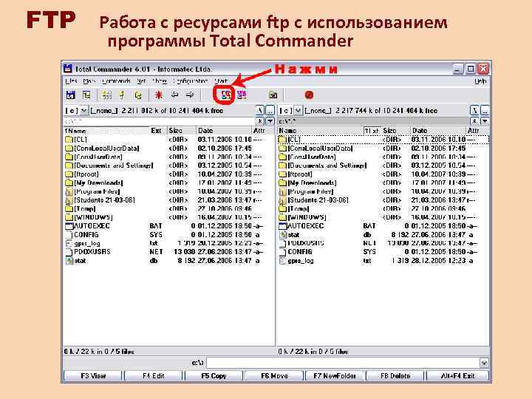Go forward with the right arrow icon
This screenshot has height=399, width=532.
click(x=190, y=95)
